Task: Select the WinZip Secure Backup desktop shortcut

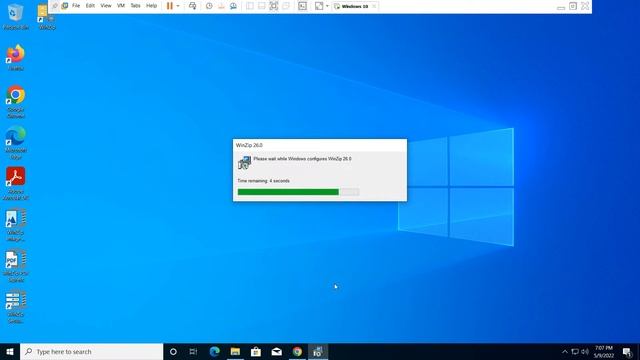Action: (16, 307)
